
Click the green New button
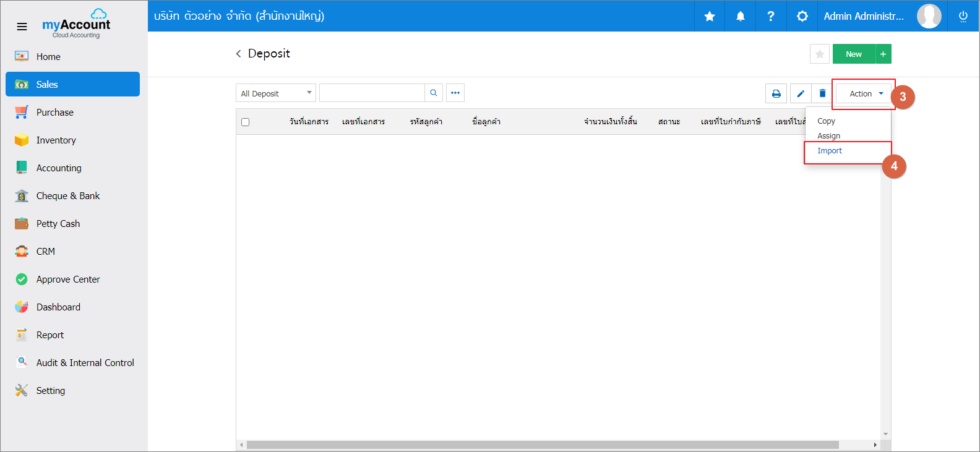854,54
